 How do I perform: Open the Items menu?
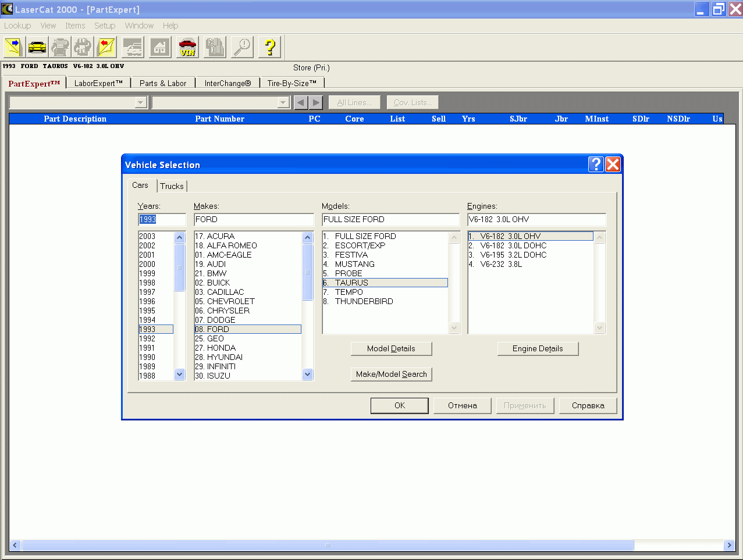click(75, 26)
